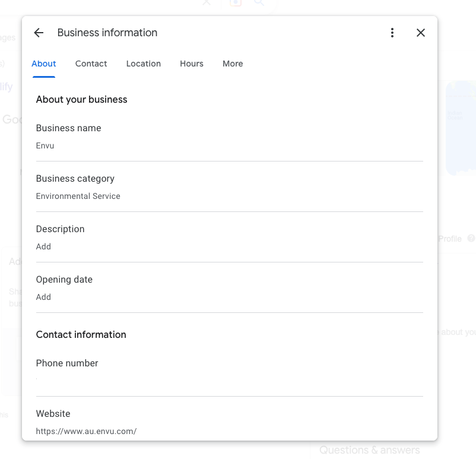Edit the business name Envu

click(45, 146)
